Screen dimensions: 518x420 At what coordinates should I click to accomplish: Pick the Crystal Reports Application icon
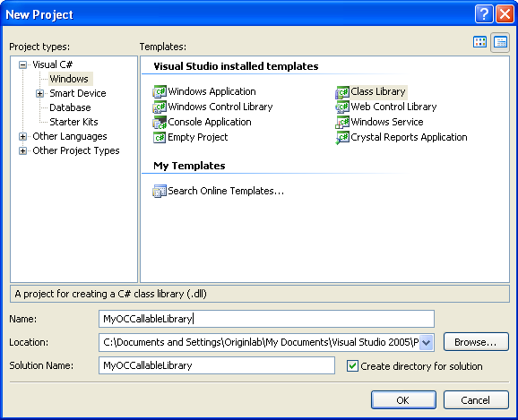(x=342, y=137)
